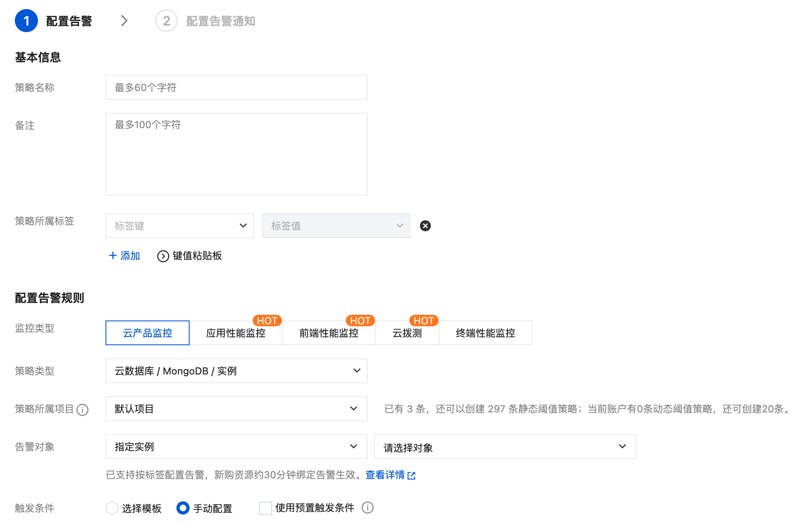Click the tag row remove (x) icon
812x524 pixels.
pos(425,226)
